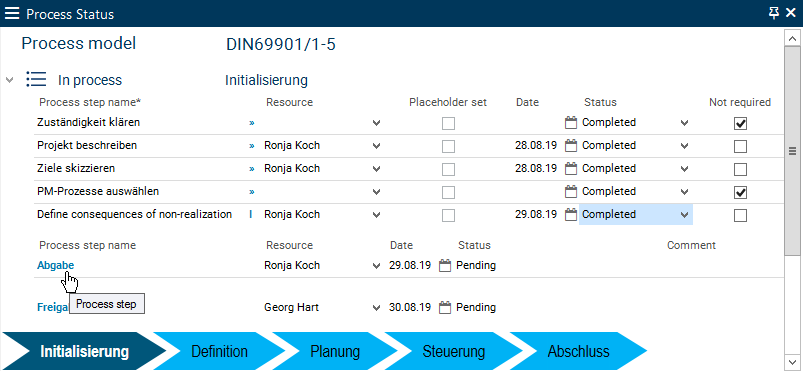Toggle Placeholder set for Define consequences row
803x371 pixels.
point(449,216)
